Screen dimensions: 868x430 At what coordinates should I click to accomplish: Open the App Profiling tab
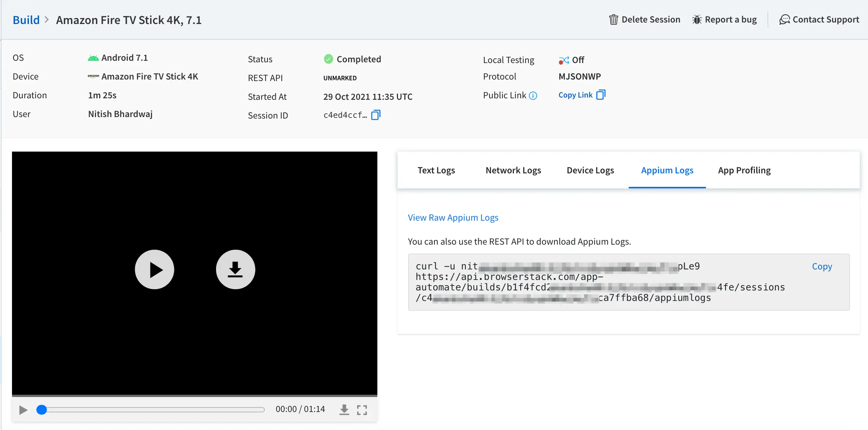744,170
